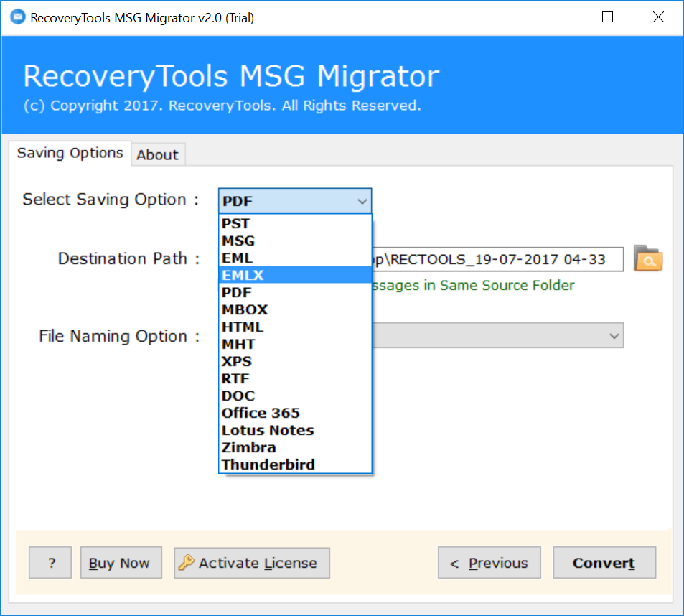Click the key icon on Activate License
Image resolution: width=684 pixels, height=616 pixels.
187,562
